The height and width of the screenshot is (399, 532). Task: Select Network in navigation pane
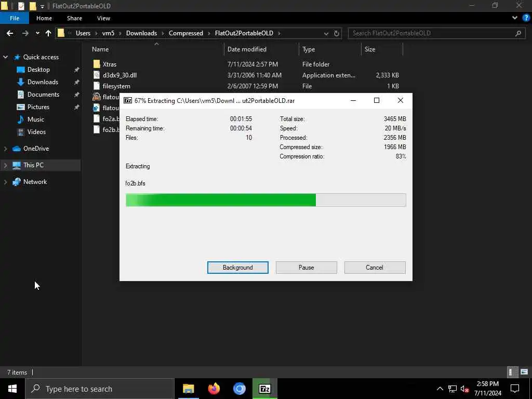click(35, 182)
